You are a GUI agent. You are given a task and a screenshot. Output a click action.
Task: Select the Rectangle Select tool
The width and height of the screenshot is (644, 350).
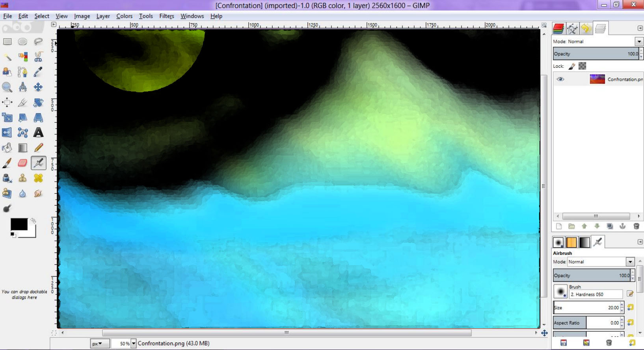(7, 42)
